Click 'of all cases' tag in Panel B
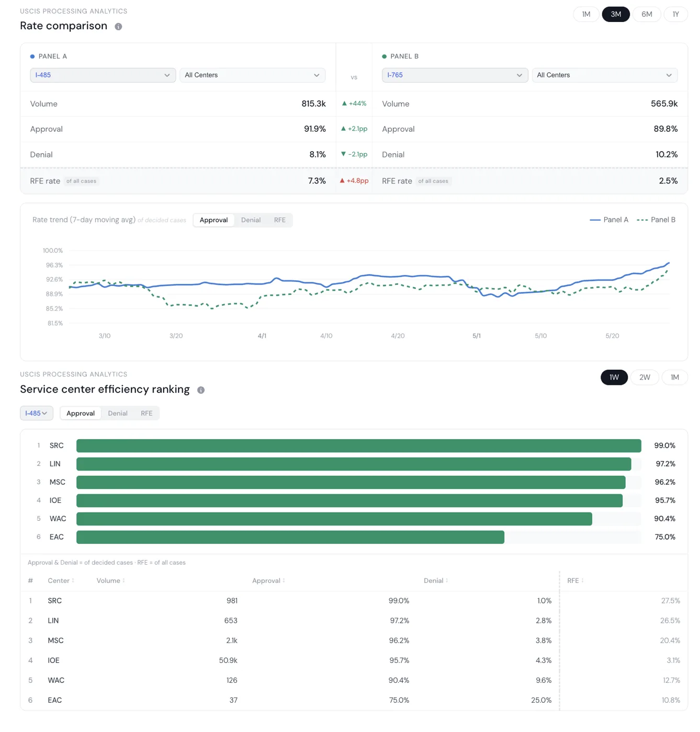Image resolution: width=700 pixels, height=732 pixels. (433, 181)
